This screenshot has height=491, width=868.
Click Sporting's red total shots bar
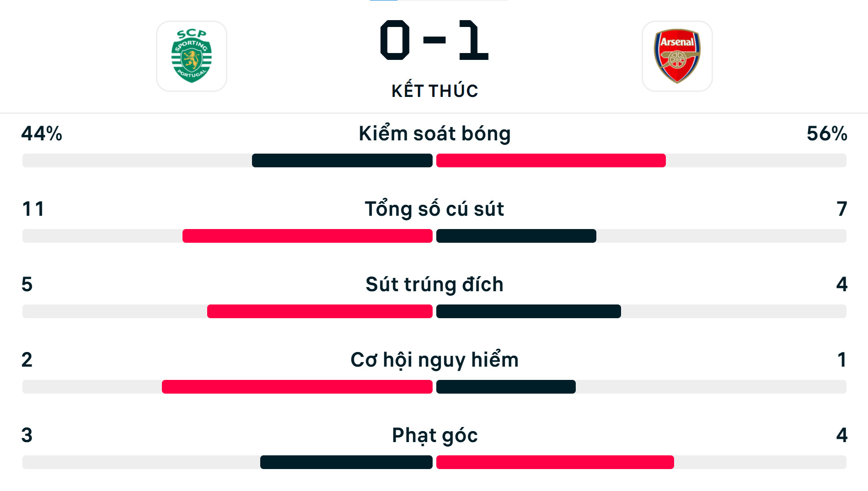[307, 236]
